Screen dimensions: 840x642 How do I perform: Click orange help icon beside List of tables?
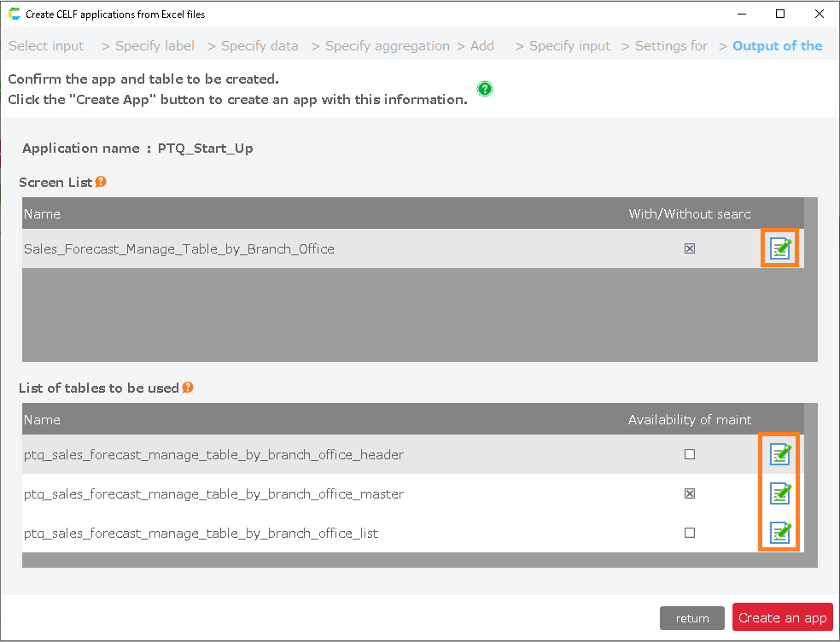tap(188, 388)
